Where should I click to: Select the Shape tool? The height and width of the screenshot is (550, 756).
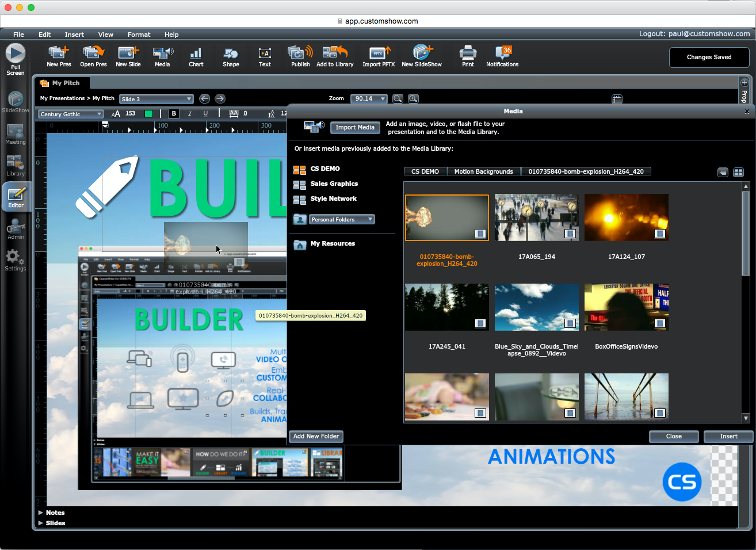tap(231, 56)
